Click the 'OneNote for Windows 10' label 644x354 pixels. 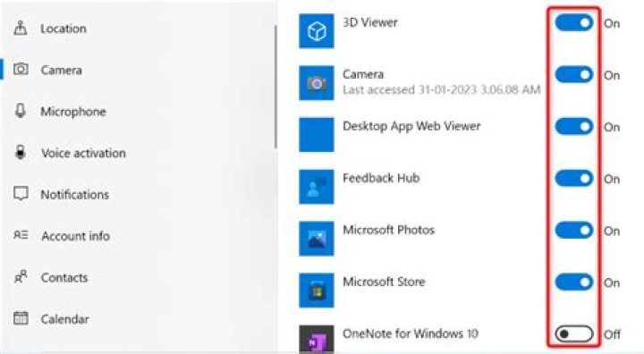pos(411,333)
